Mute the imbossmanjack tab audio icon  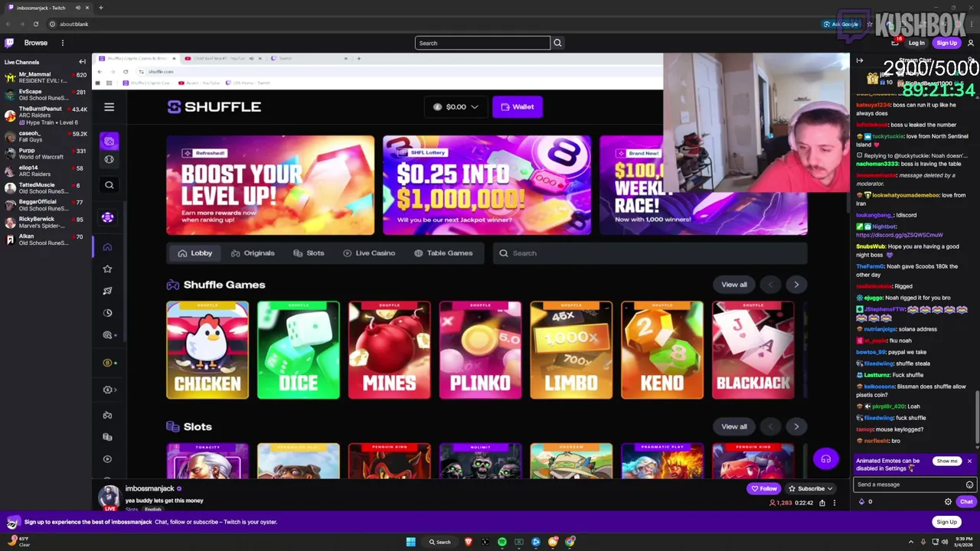77,8
